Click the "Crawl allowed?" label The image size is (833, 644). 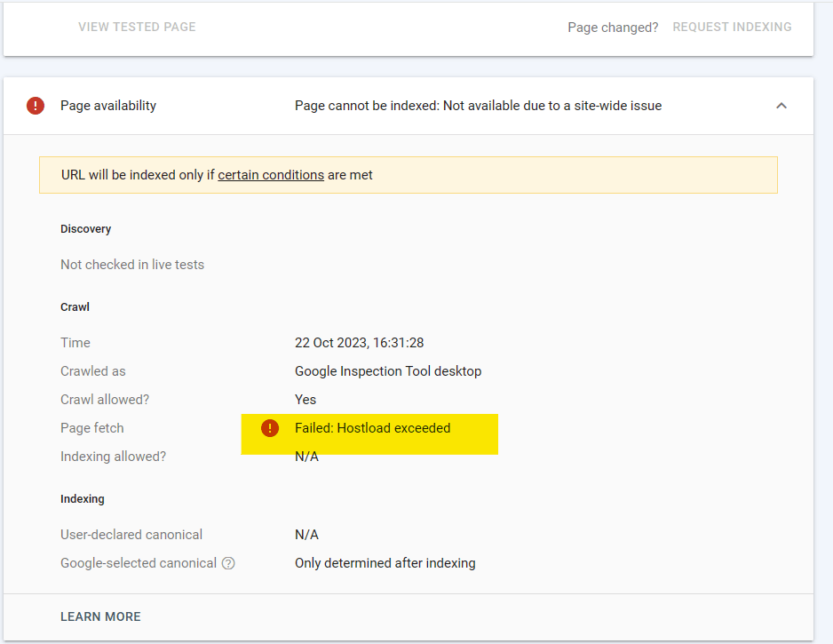[105, 400]
